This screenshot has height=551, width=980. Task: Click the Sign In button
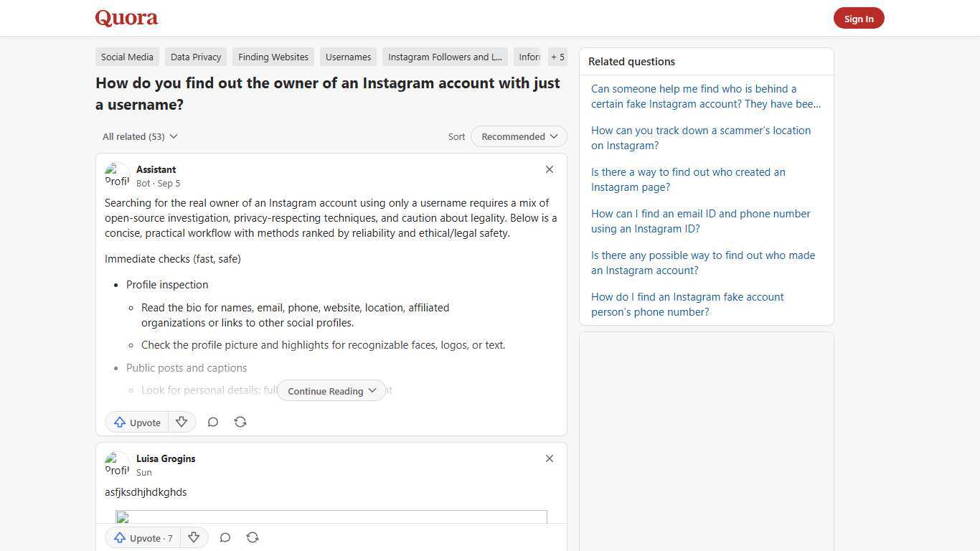pyautogui.click(x=859, y=18)
